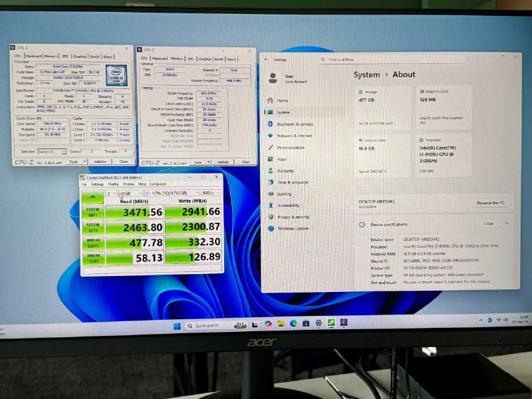Viewport: 532px width, 399px height.
Task: Click Close button in CPU-Z Memory window
Action: (245, 162)
